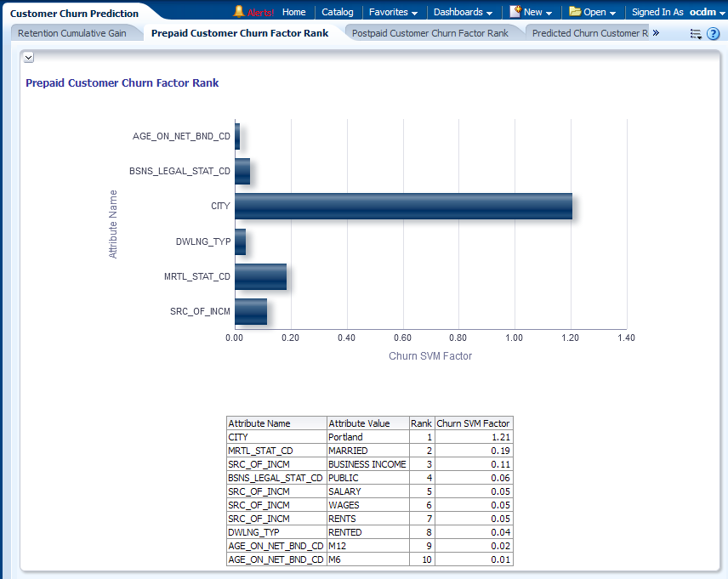Click the Open folder icon
The image size is (728, 579).
tap(575, 12)
